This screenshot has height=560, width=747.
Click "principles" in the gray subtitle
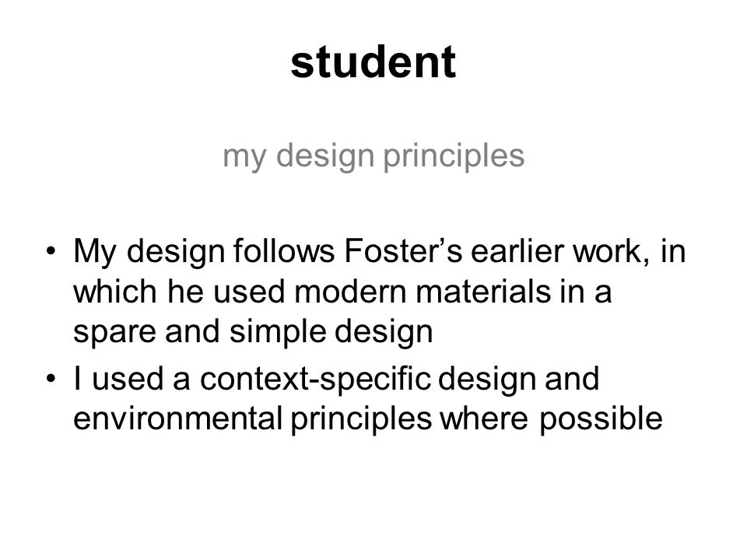[x=454, y=156]
